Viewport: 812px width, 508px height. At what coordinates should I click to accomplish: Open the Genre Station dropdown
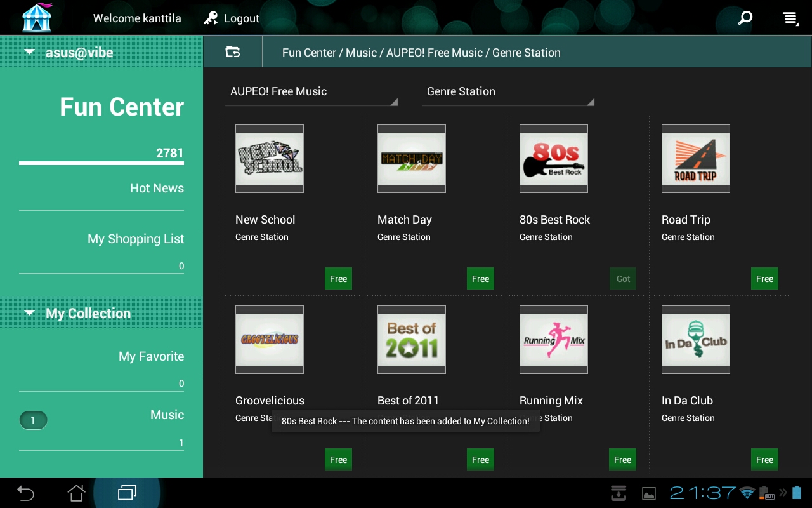click(508, 92)
